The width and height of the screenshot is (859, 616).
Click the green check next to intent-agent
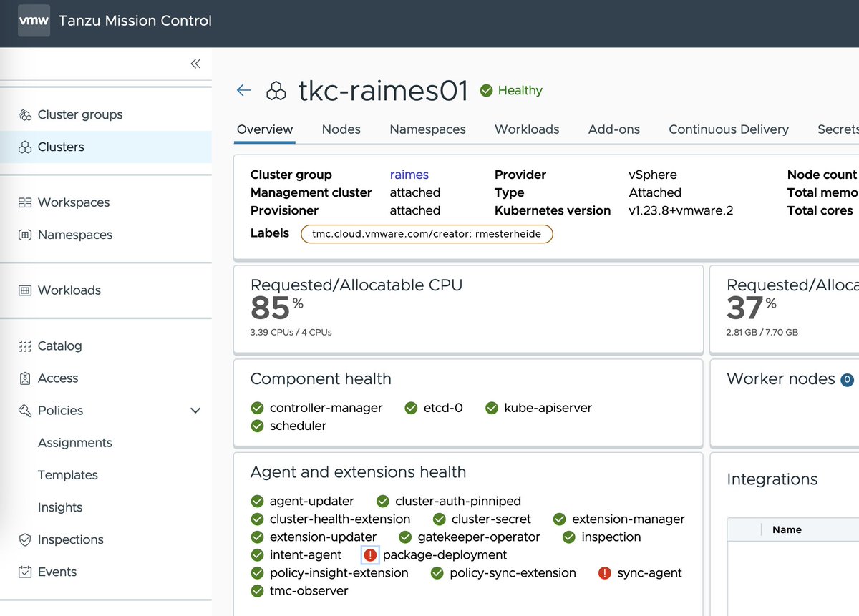[x=258, y=555]
